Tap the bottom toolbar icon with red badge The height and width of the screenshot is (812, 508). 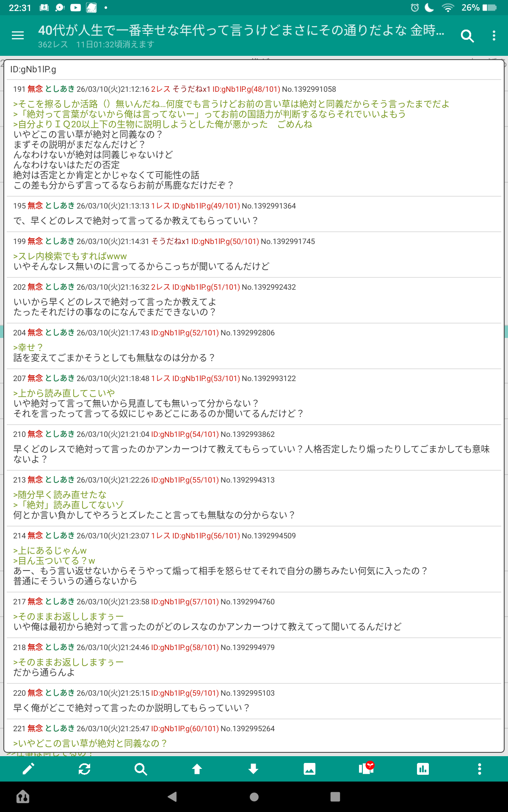pos(366,768)
